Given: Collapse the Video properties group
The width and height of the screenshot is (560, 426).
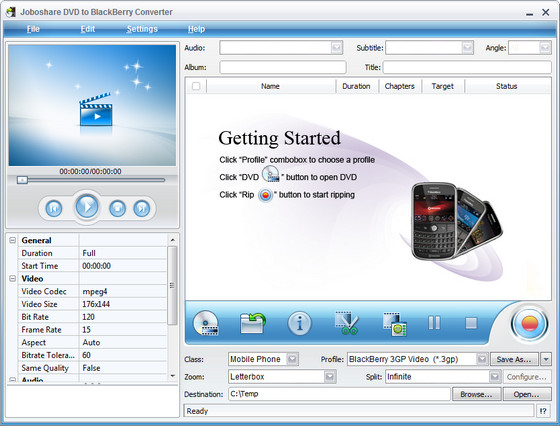Looking at the screenshot, I should (x=12, y=278).
